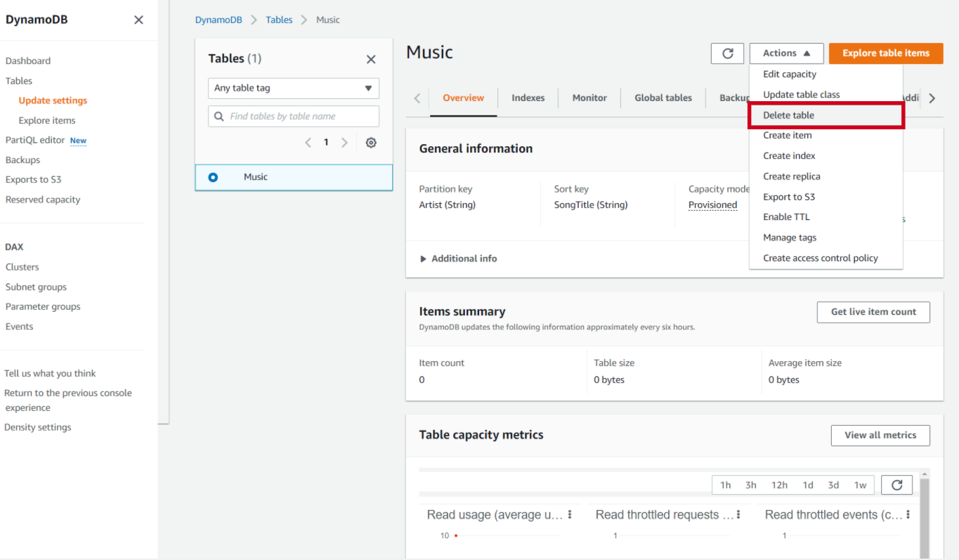Open Exports to S3 in sidebar
959x560 pixels.
34,179
